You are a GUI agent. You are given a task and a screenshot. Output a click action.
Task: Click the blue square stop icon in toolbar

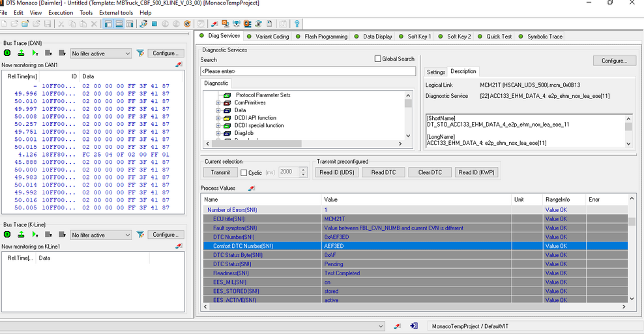pyautogui.click(x=154, y=24)
